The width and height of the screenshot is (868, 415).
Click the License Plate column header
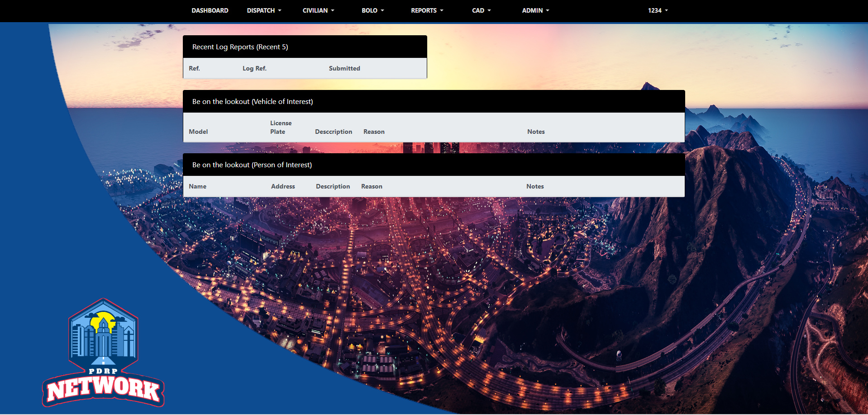281,127
